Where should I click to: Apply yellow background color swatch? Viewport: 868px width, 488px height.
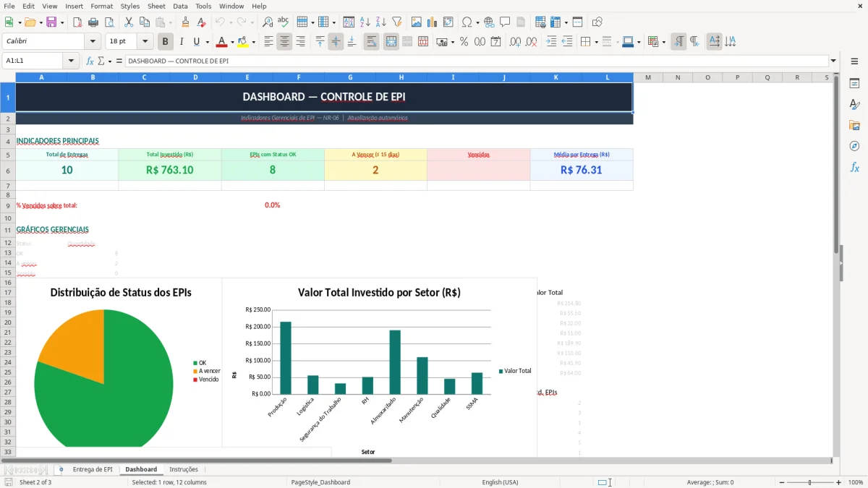(x=243, y=42)
